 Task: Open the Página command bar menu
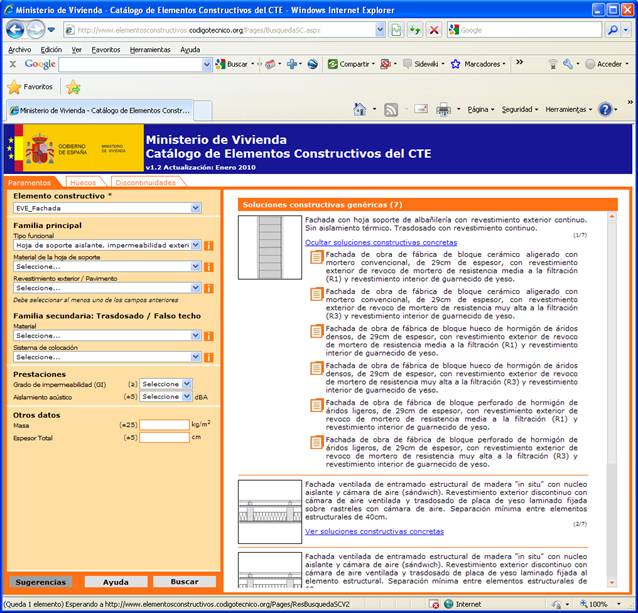tap(481, 109)
